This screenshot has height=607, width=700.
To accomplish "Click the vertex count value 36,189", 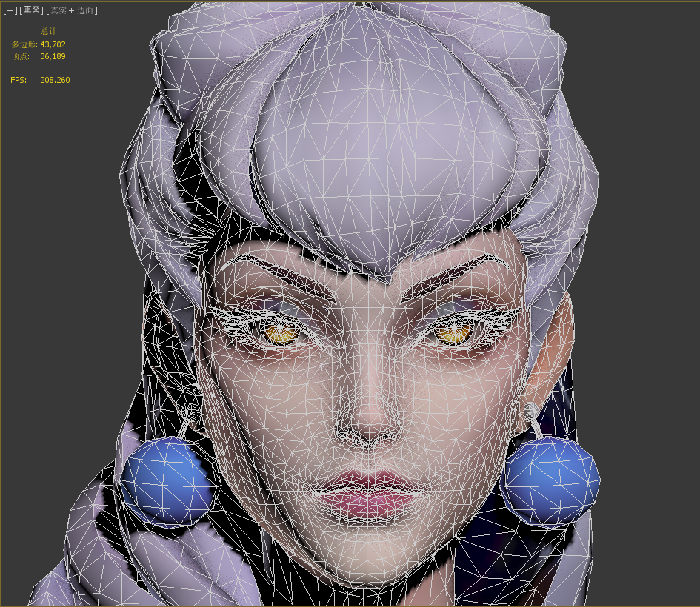I will [x=53, y=56].
